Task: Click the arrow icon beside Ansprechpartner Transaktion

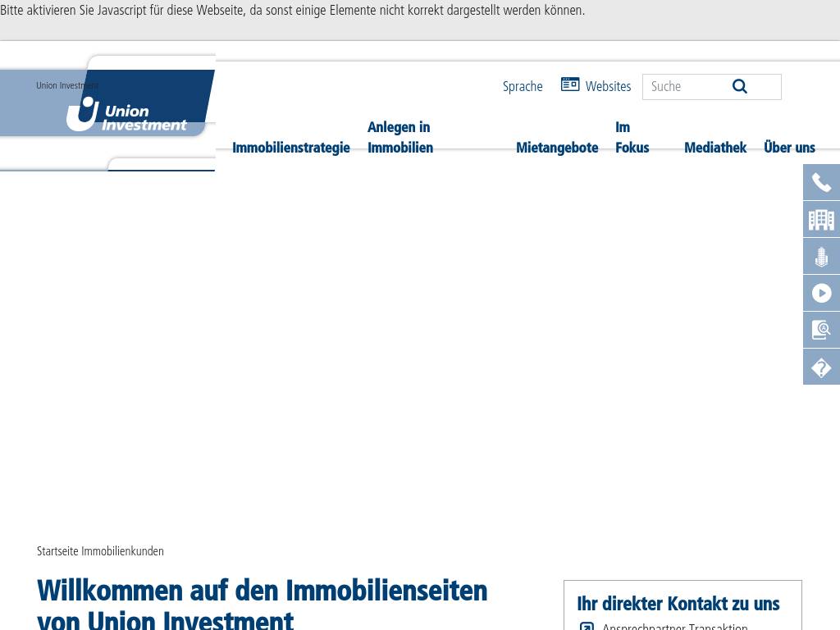Action: pos(587,627)
